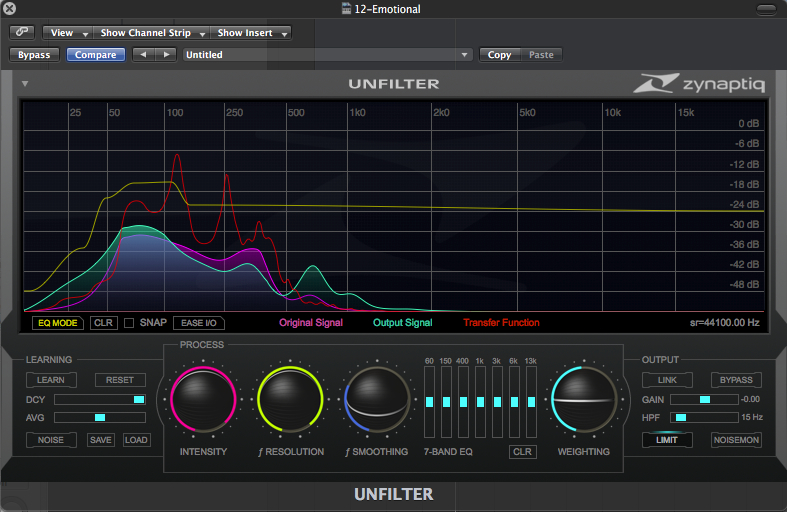787x512 pixels.
Task: Click the plugin window pill button top right
Action: coord(766,9)
